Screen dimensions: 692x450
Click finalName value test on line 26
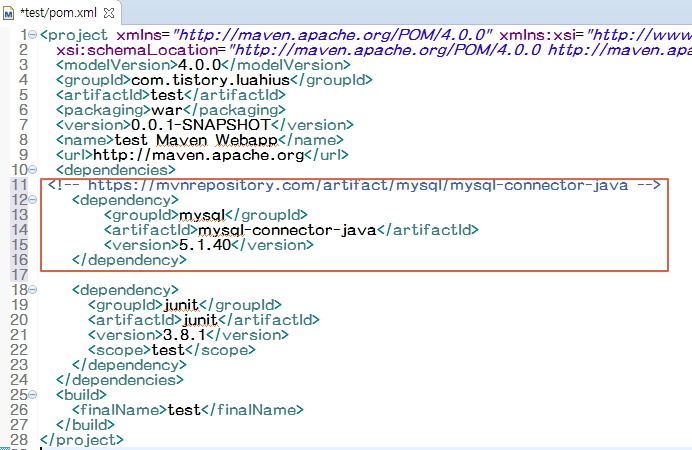tap(184, 410)
